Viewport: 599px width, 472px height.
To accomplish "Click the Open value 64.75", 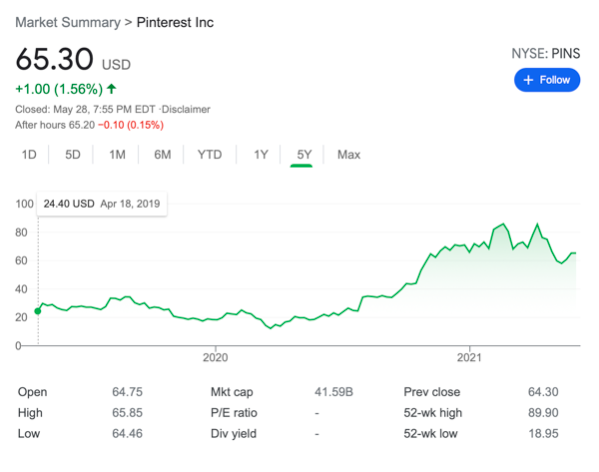I will tap(127, 392).
